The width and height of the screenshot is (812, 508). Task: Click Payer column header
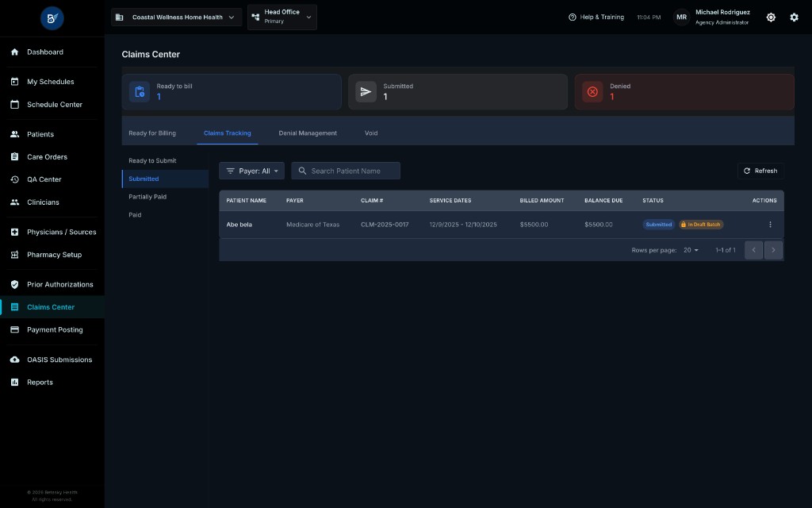(295, 201)
